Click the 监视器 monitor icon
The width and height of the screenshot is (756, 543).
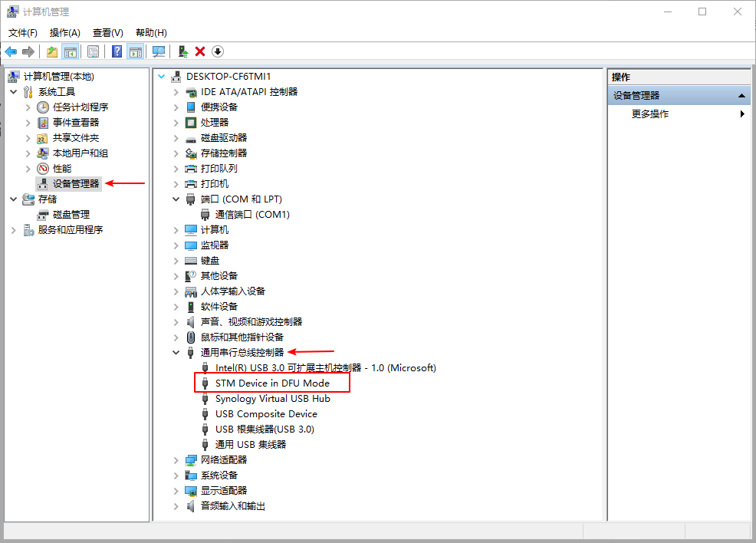coord(191,245)
